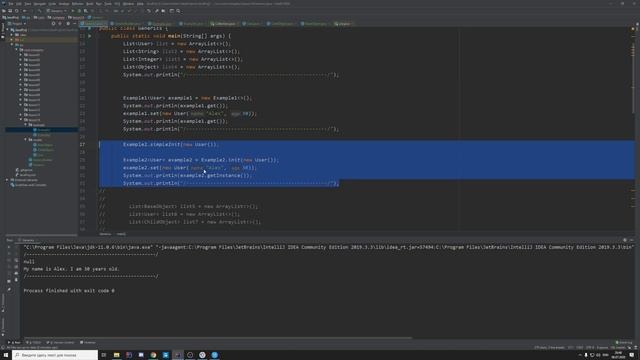This screenshot has width=640, height=360.
Task: Open Settings via the wrench toolbar icon
Action: tap(157, 11)
